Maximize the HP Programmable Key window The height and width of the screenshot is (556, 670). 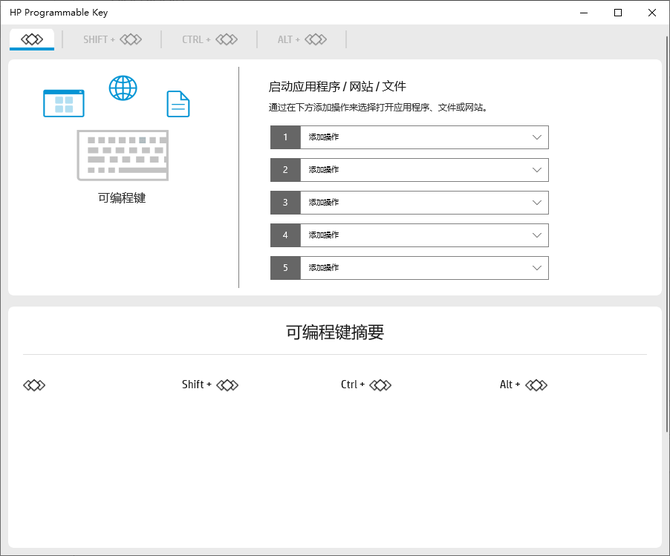[618, 13]
